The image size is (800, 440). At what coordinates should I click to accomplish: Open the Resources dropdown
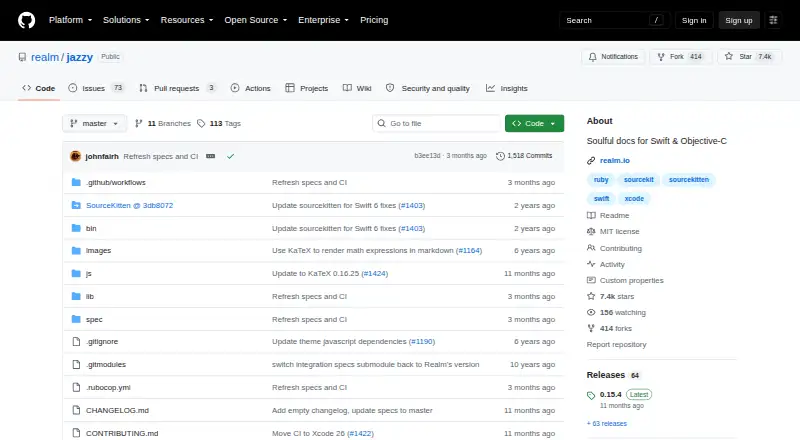pyautogui.click(x=187, y=20)
